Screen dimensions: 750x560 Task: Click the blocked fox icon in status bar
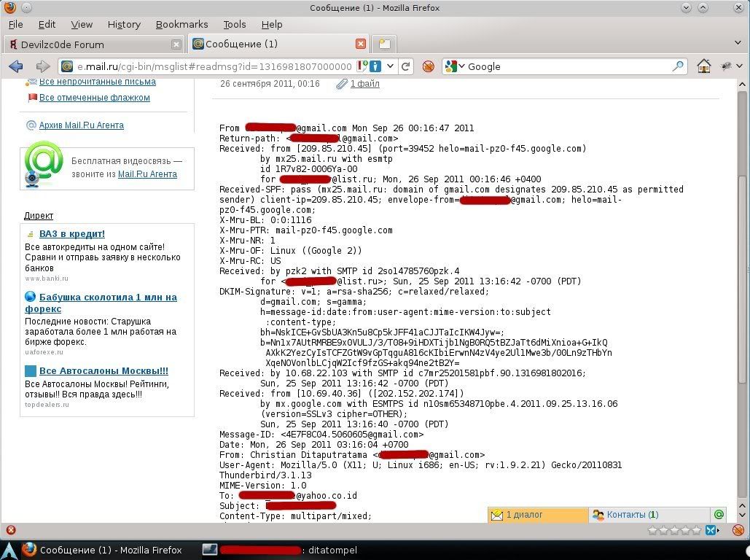[x=738, y=530]
